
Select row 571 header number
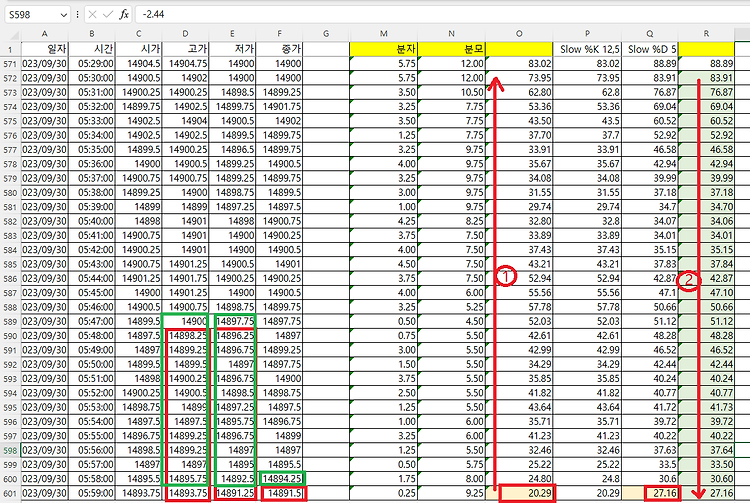tap(10, 64)
